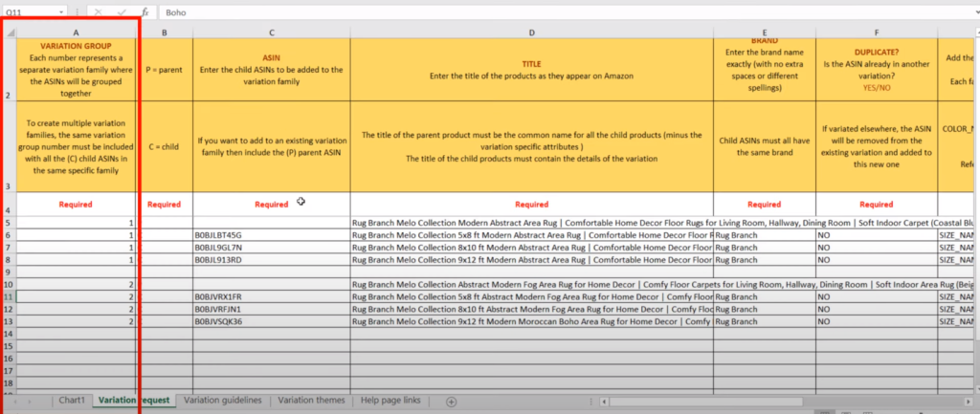
Task: Click the formula bar containing Boho
Action: [x=567, y=11]
